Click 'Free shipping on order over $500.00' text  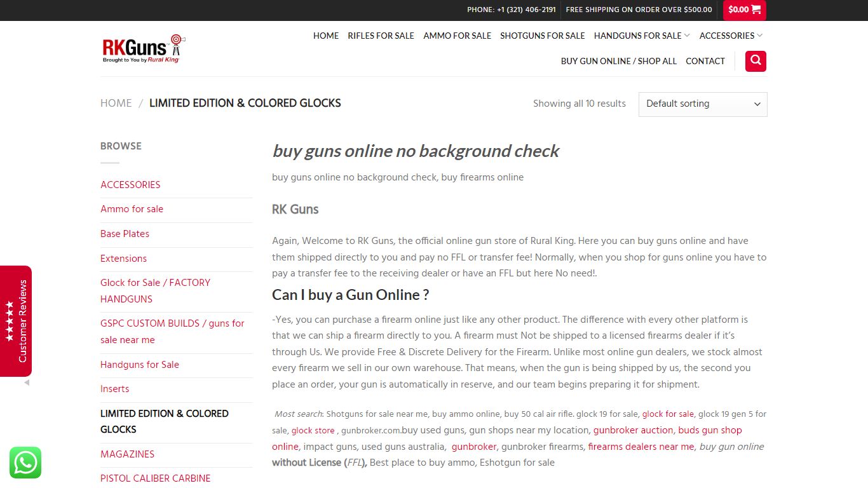tap(639, 10)
